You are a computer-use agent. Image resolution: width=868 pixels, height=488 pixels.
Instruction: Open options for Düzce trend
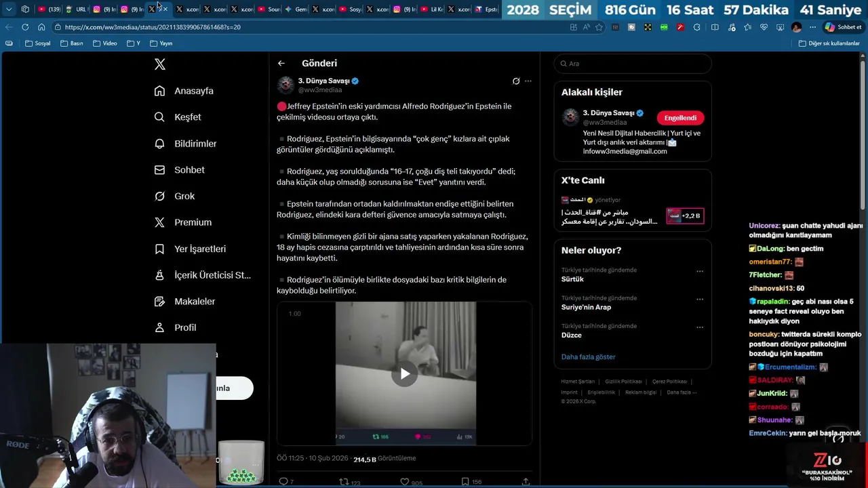click(x=700, y=327)
